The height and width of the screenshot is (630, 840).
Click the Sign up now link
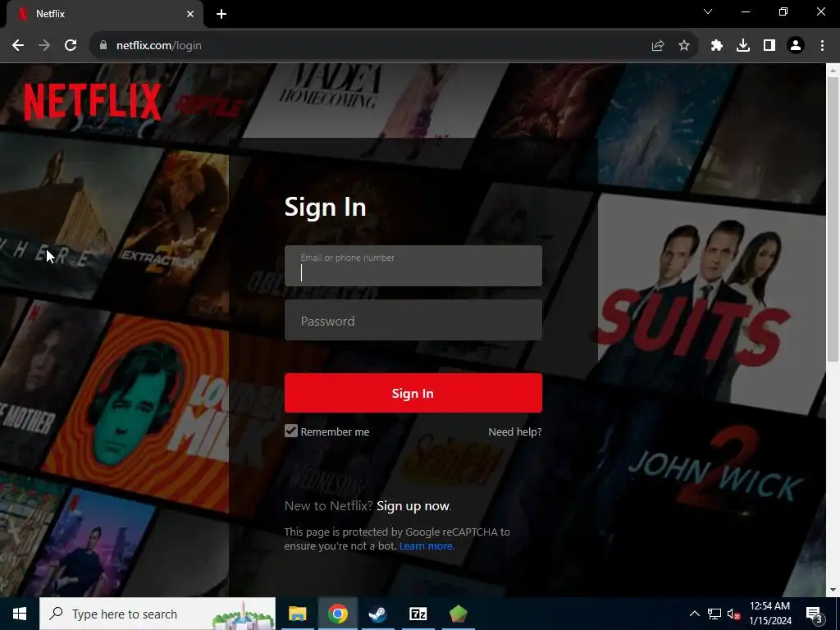coord(413,506)
